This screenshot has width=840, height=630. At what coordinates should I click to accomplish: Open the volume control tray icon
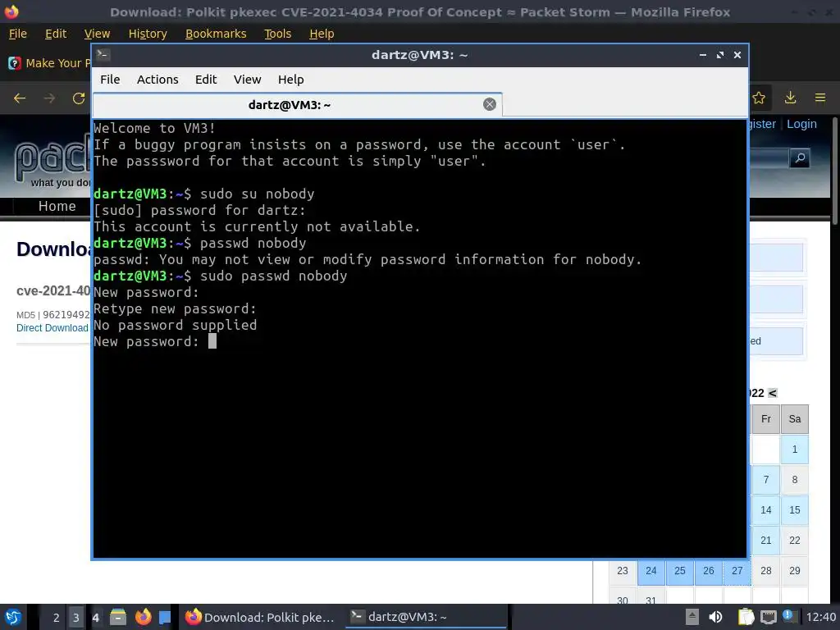(x=715, y=617)
